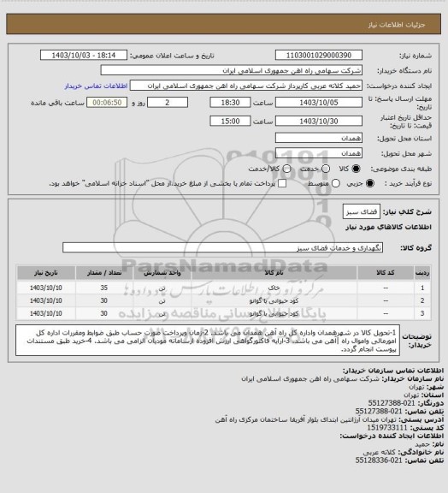
Task: Click the price validity date 1403/10/30
Action: [319, 121]
